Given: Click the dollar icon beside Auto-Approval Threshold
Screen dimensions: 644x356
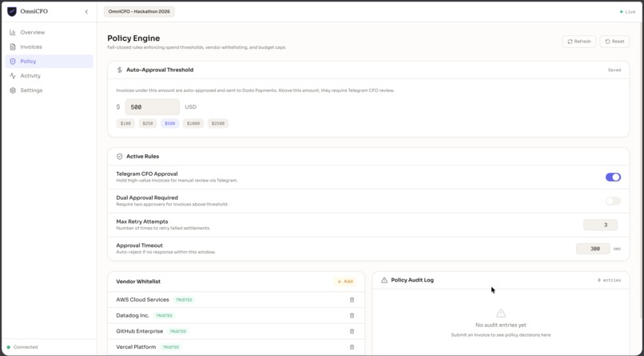Looking at the screenshot, I should click(120, 70).
